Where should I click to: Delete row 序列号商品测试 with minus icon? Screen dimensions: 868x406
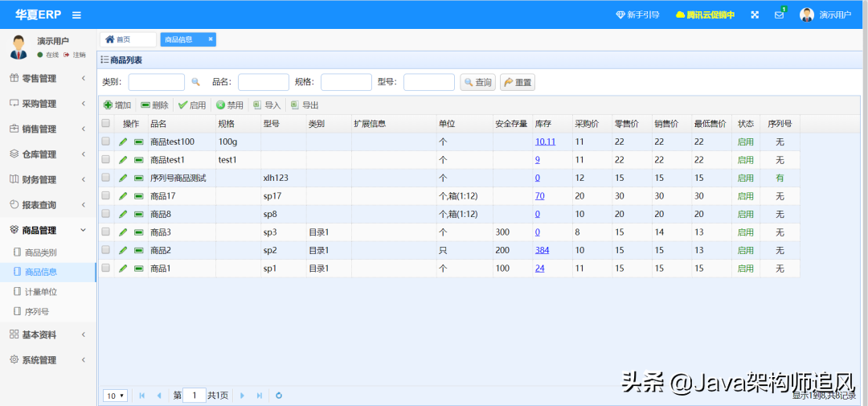click(x=139, y=178)
